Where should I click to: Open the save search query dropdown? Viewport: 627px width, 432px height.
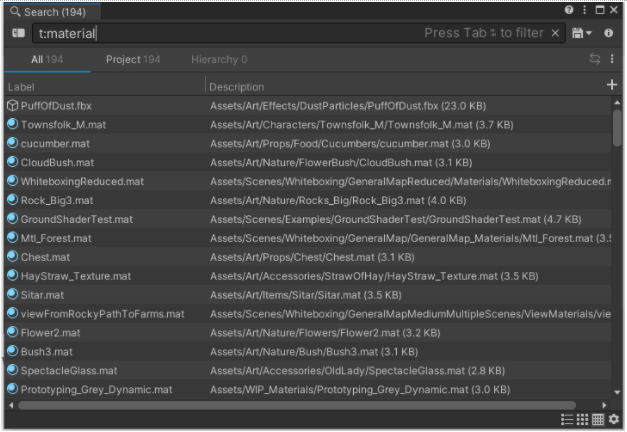[x=581, y=33]
